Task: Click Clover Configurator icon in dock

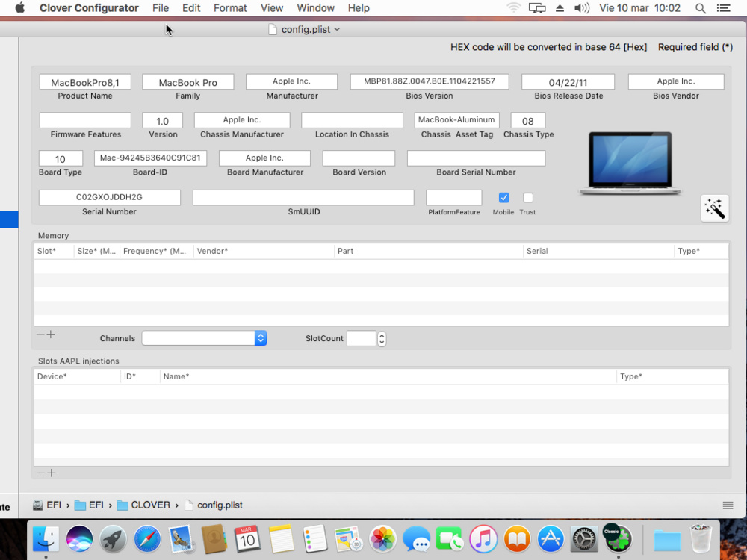Action: (618, 538)
